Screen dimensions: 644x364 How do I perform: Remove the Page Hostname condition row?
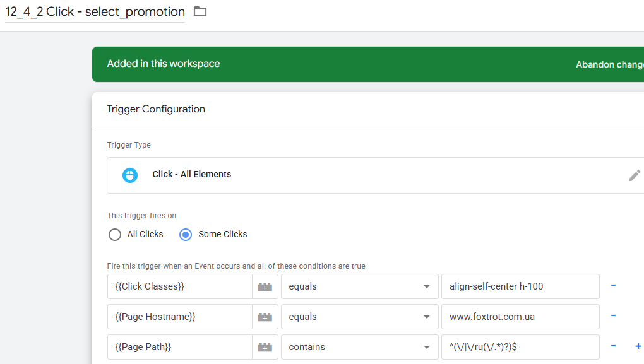[x=613, y=316]
